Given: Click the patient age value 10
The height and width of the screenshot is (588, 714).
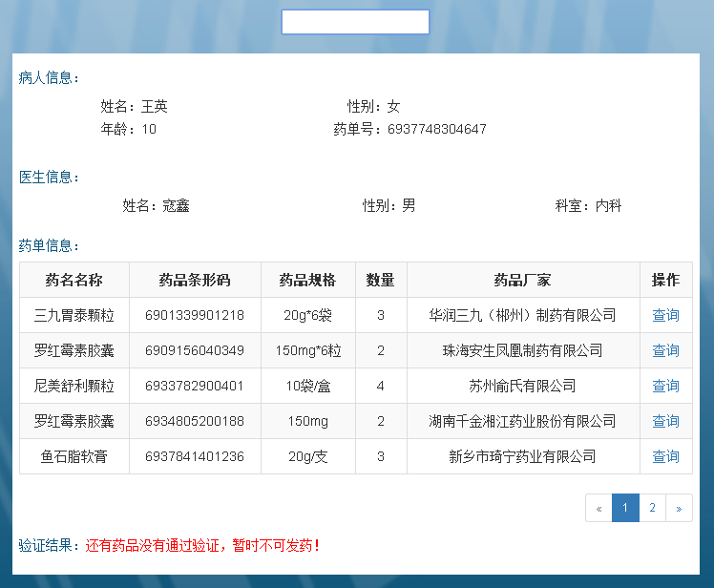Looking at the screenshot, I should [x=149, y=130].
